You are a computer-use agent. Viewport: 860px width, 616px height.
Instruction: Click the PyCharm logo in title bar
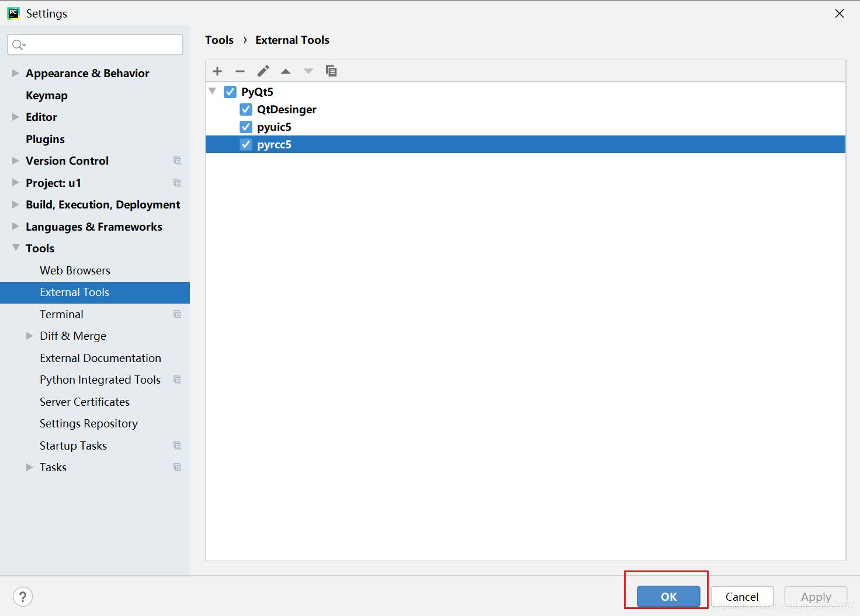13,13
